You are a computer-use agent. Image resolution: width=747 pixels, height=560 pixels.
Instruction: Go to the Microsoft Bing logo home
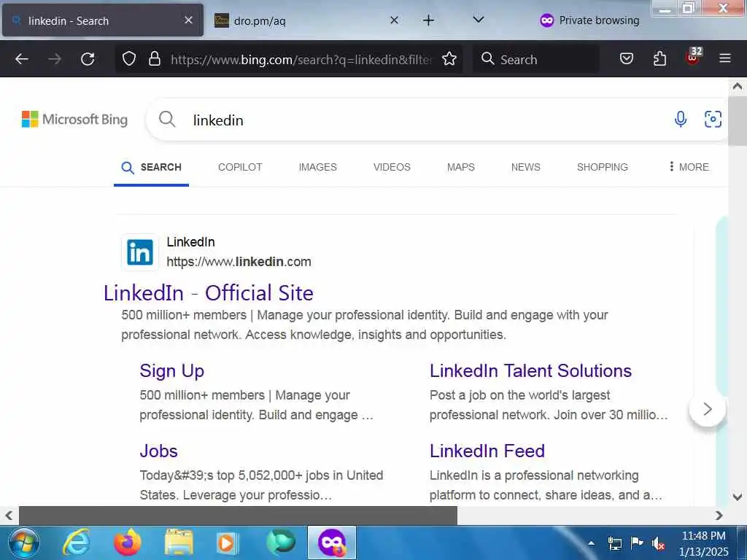(75, 119)
